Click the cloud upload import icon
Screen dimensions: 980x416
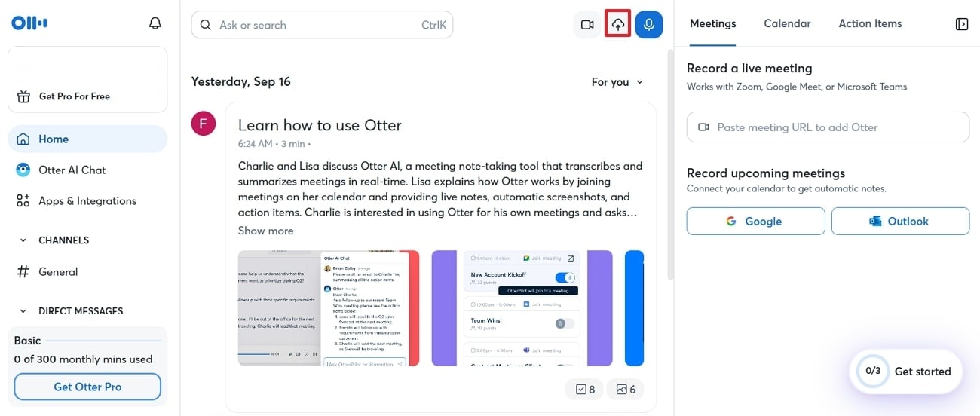click(x=618, y=25)
